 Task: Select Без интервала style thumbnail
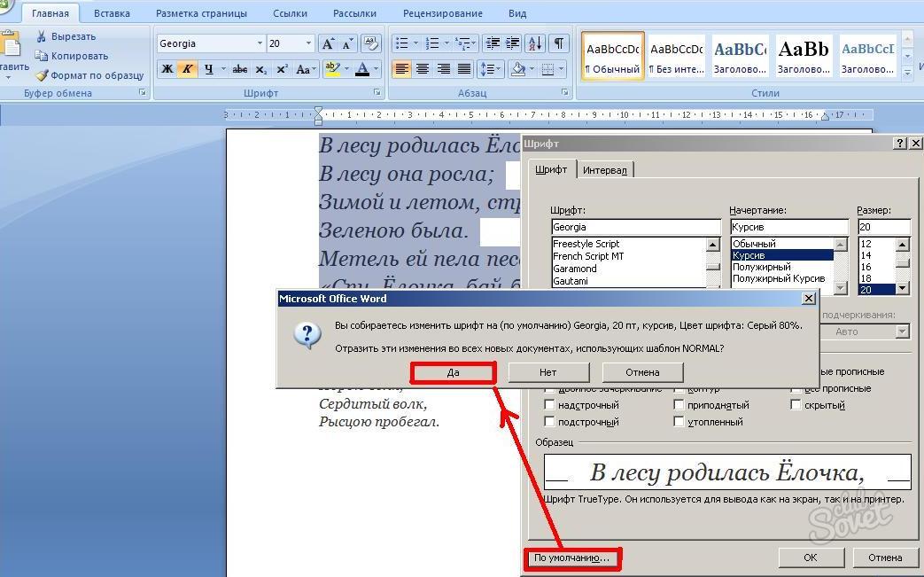tap(677, 56)
